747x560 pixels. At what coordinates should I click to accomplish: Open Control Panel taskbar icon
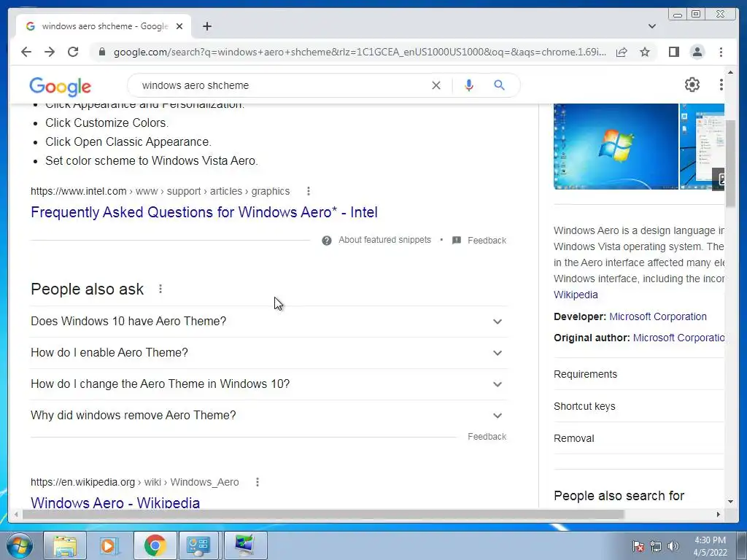pos(198,545)
